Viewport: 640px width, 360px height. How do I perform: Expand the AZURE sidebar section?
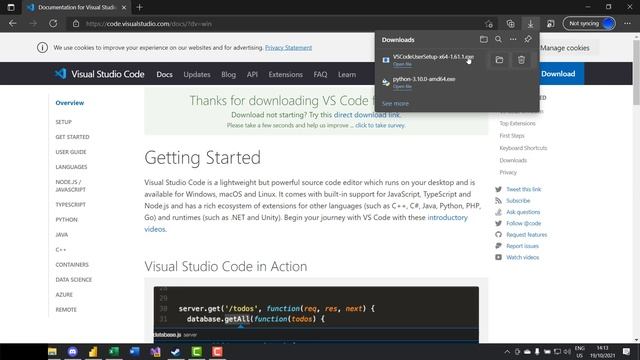tap(64, 295)
